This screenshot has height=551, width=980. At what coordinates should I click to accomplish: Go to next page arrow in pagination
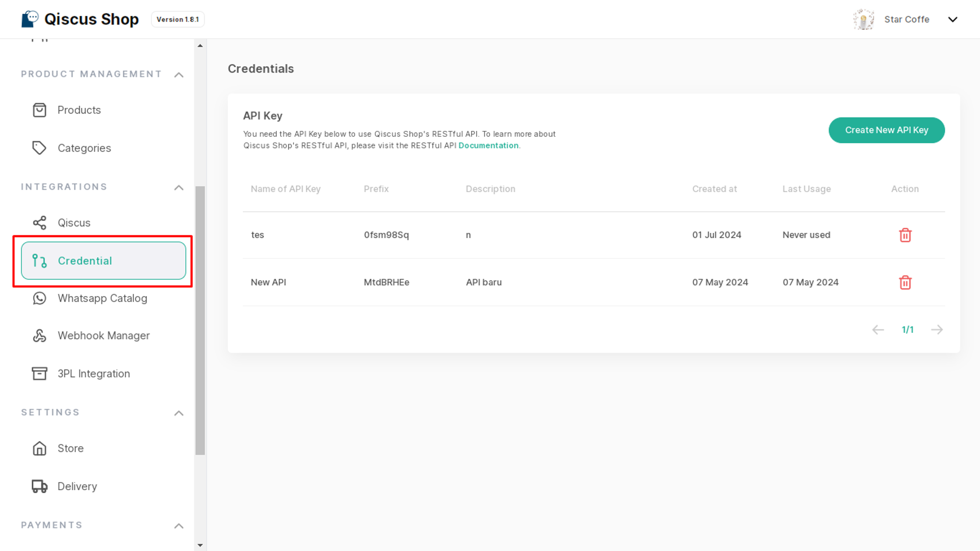pos(936,329)
